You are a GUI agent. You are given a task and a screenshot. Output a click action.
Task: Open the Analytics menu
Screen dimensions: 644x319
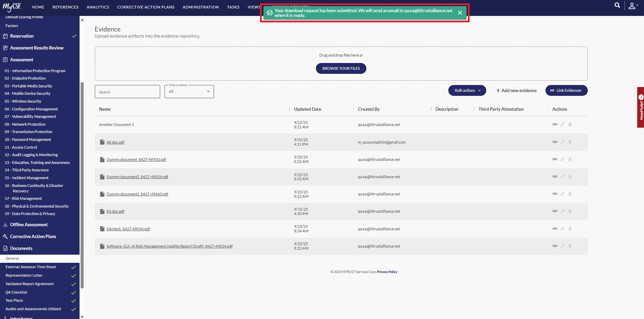(98, 7)
